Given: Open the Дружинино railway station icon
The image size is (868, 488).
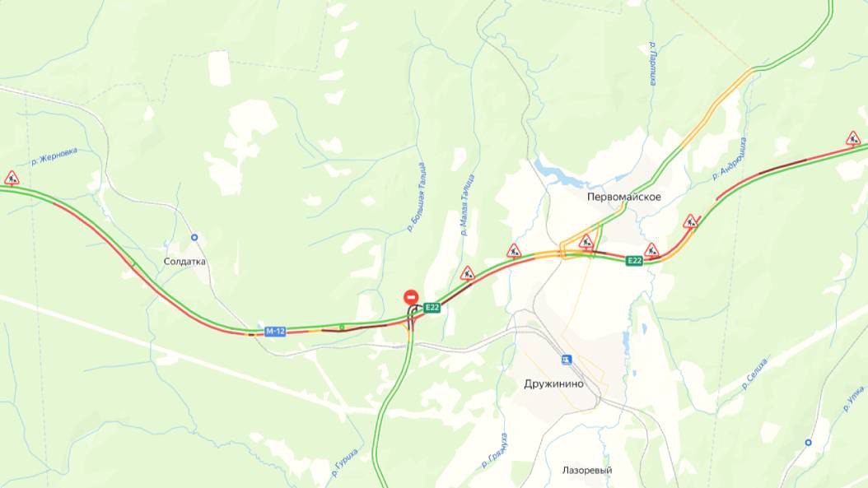Looking at the screenshot, I should (x=566, y=360).
